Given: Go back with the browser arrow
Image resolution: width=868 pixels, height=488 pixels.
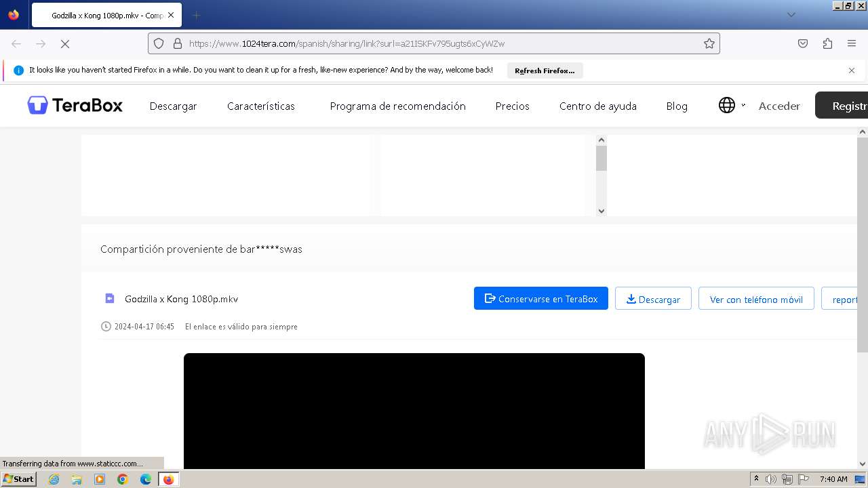Looking at the screenshot, I should tap(16, 43).
